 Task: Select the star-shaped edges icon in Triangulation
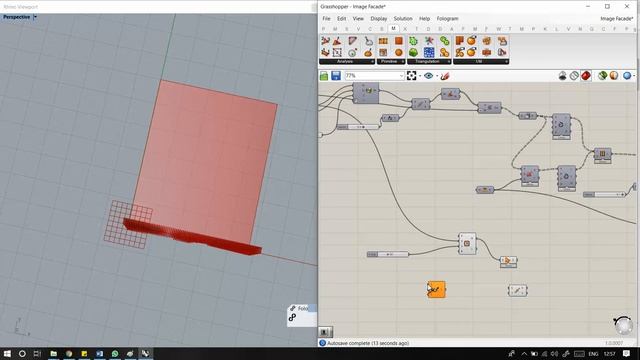[x=429, y=40]
